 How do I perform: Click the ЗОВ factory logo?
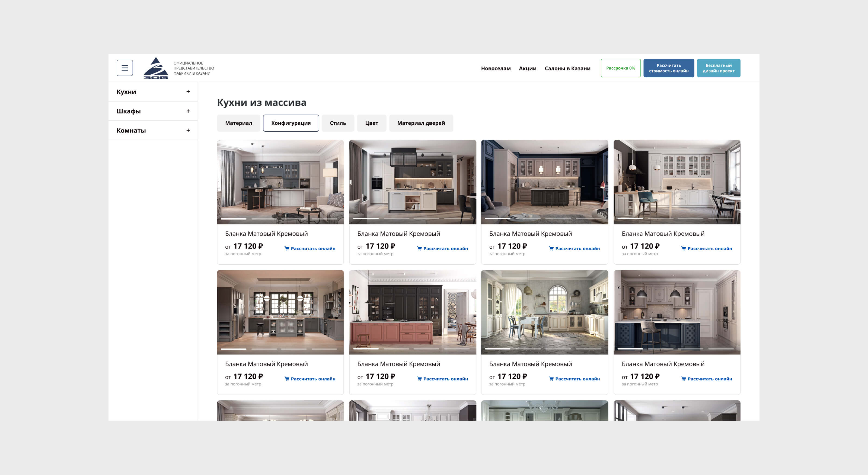click(x=156, y=68)
